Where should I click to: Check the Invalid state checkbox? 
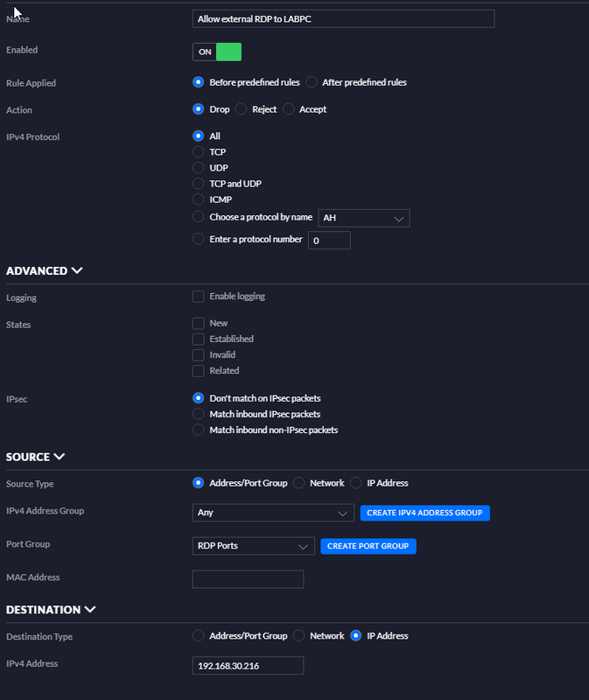point(198,354)
